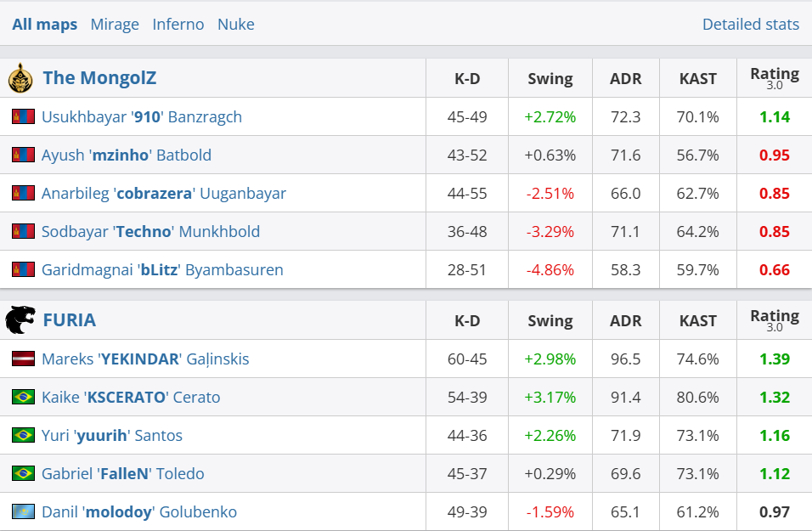Open The MongolZ team page link
The width and height of the screenshot is (812, 531).
pyautogui.click(x=99, y=78)
